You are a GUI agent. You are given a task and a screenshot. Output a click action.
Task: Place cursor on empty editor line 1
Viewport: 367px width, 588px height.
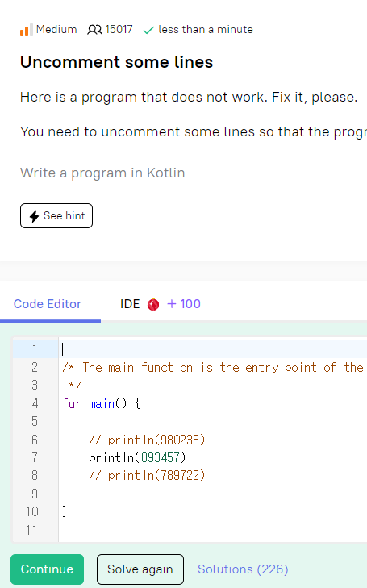point(214,349)
